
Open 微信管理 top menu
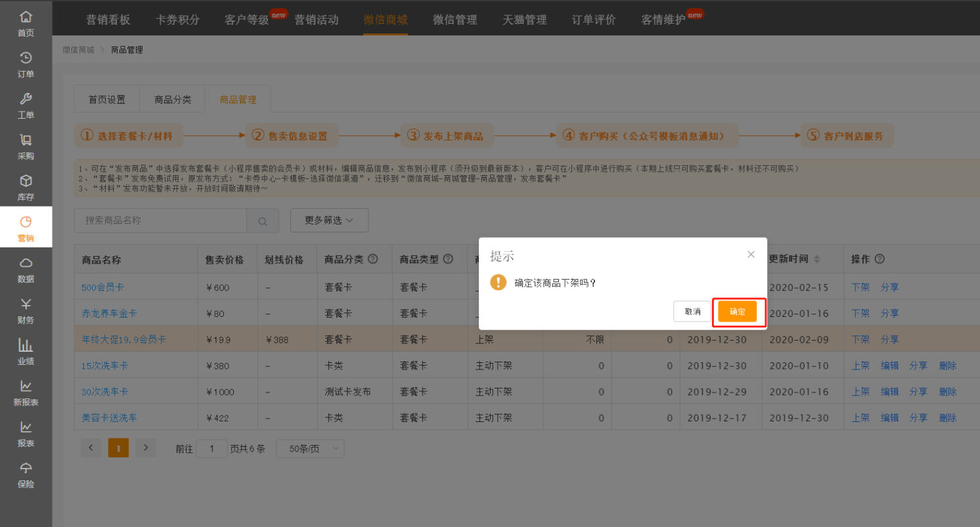point(455,20)
